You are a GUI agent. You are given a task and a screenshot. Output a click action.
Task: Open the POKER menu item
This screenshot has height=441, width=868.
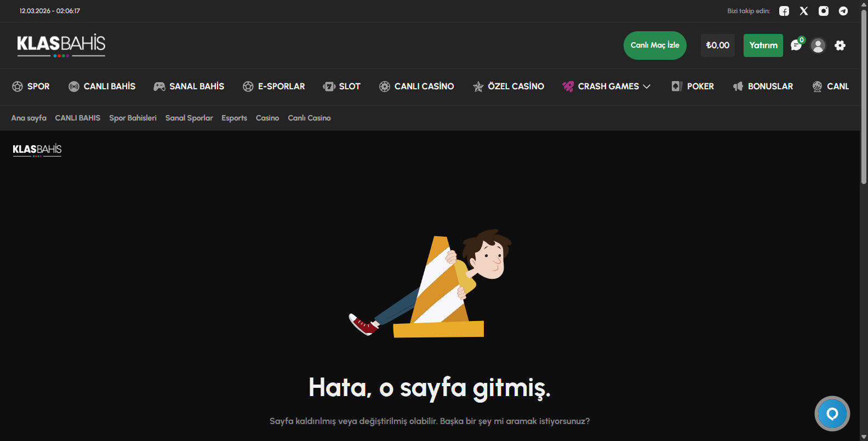693,87
